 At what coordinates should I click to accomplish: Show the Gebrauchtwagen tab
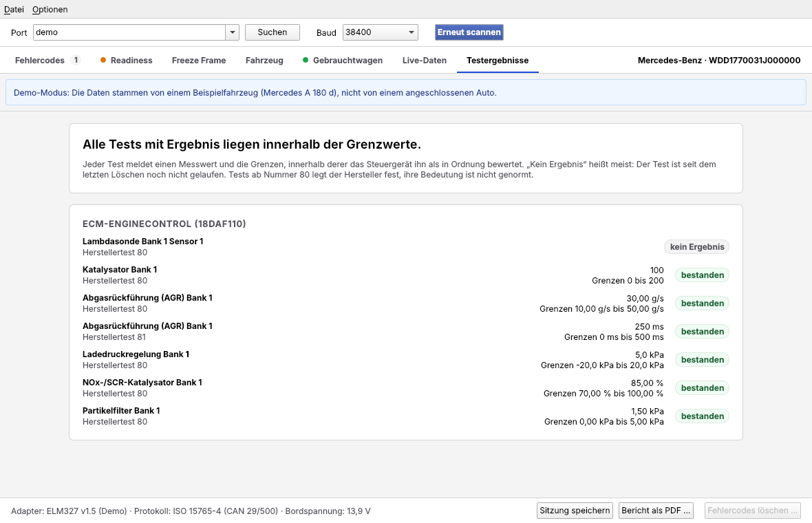(x=343, y=60)
